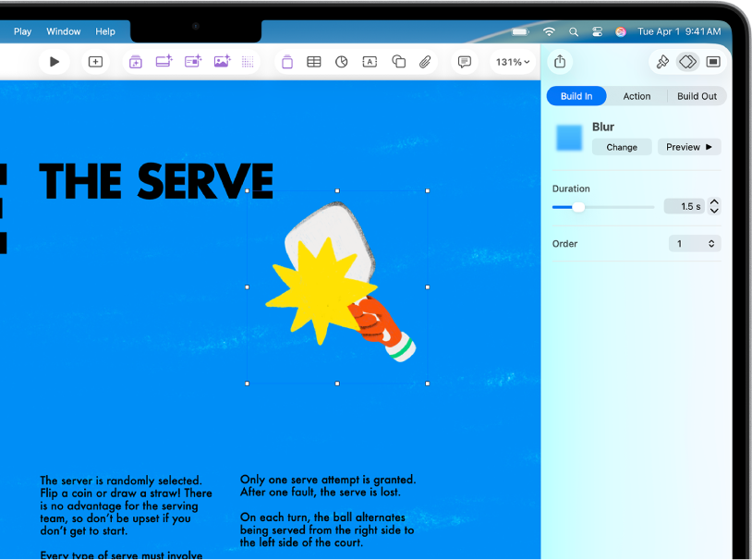Increase the build Order with the stepper
Screen dimensions: 752x560
tap(710, 240)
